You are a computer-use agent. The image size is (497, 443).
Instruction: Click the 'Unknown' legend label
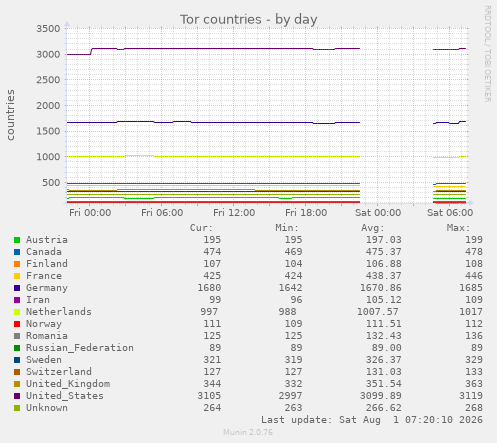coord(47,408)
